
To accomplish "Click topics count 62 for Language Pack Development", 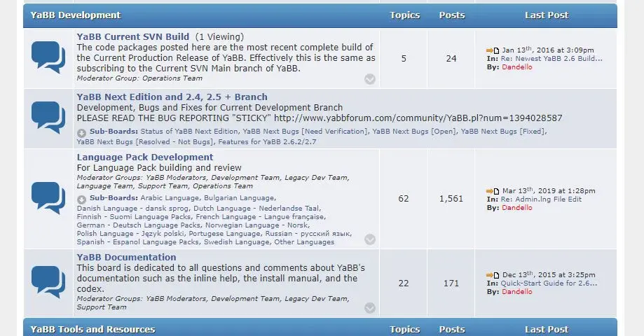I will point(404,199).
